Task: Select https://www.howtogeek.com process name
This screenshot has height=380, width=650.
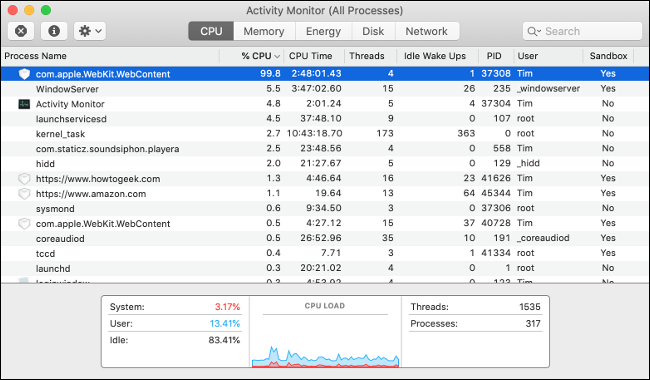Action: [98, 179]
